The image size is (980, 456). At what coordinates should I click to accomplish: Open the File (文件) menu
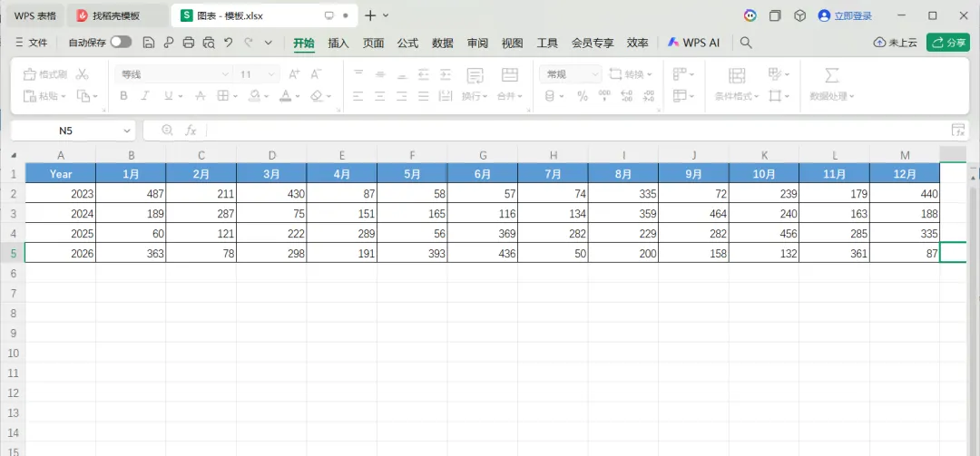31,43
